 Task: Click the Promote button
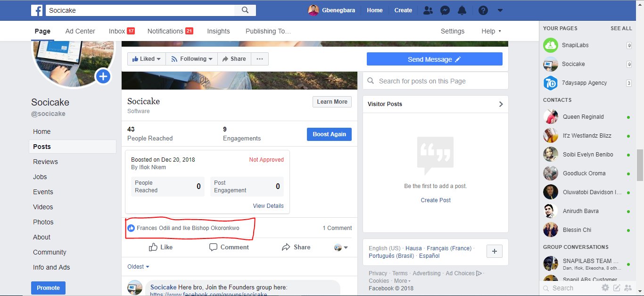coord(48,288)
